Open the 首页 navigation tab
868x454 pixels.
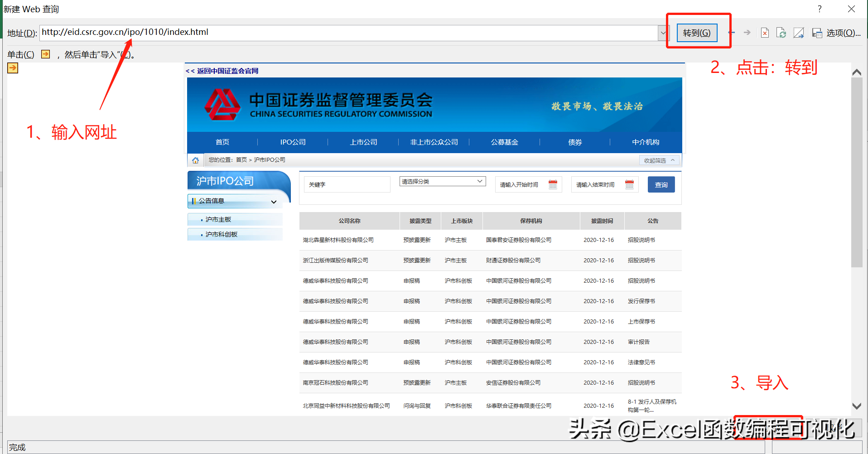click(x=222, y=142)
